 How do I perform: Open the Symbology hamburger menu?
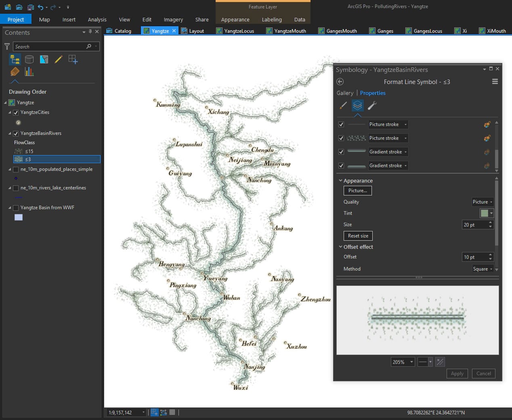[x=495, y=82]
